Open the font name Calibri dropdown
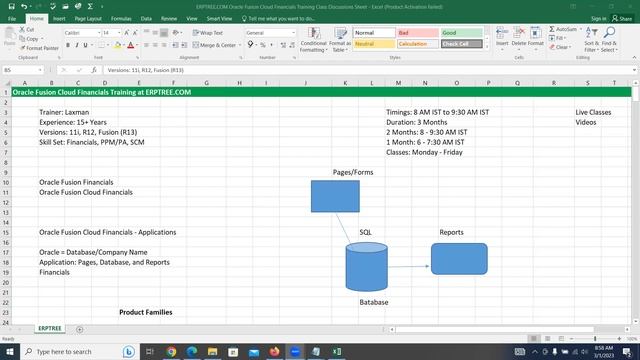Image resolution: width=640 pixels, height=360 pixels. (99, 33)
